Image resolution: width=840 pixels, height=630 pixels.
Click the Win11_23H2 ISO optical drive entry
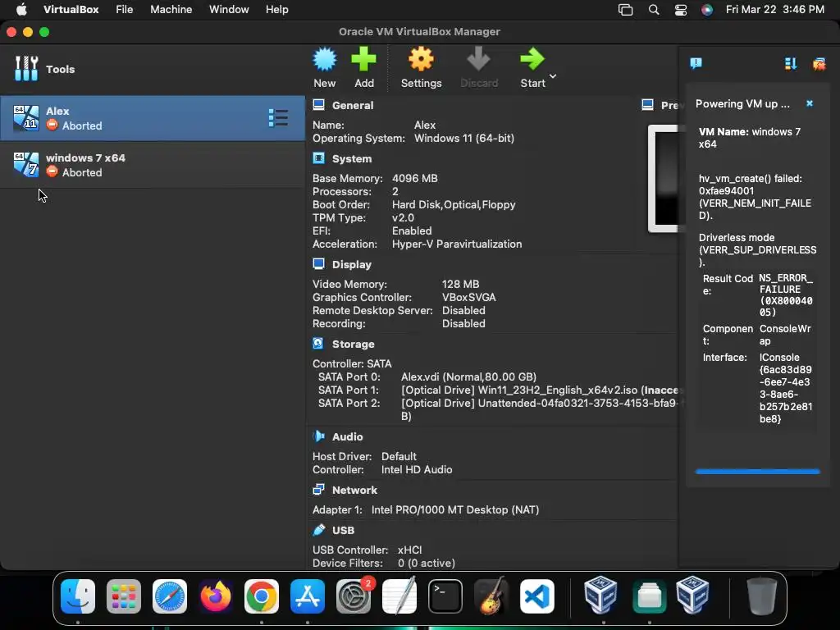point(540,390)
